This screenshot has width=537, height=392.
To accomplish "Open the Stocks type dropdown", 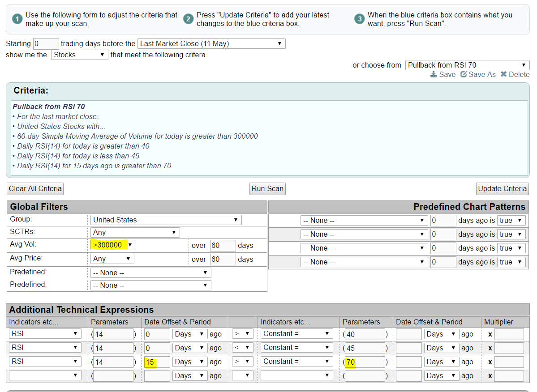I will tap(79, 55).
